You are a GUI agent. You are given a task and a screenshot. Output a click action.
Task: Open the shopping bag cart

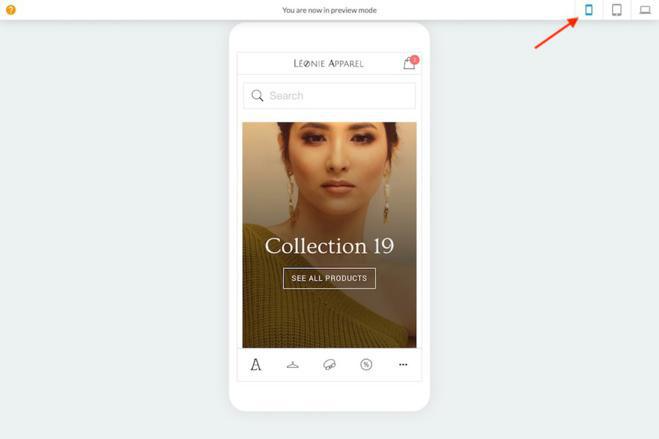pyautogui.click(x=409, y=64)
